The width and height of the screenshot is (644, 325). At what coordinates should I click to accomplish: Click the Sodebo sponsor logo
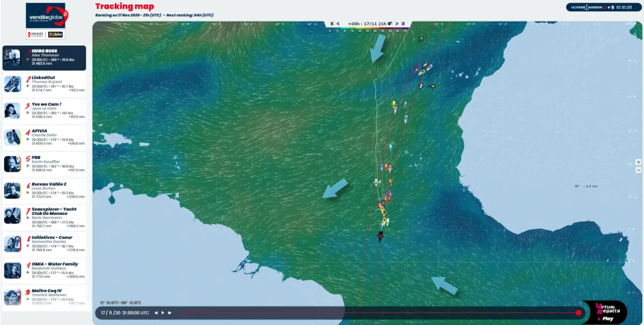coord(56,34)
